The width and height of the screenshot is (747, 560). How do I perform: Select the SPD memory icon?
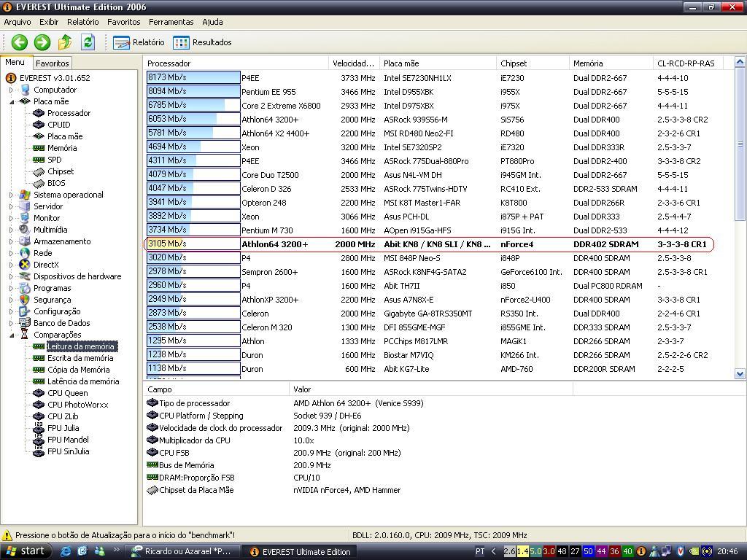pyautogui.click(x=39, y=160)
